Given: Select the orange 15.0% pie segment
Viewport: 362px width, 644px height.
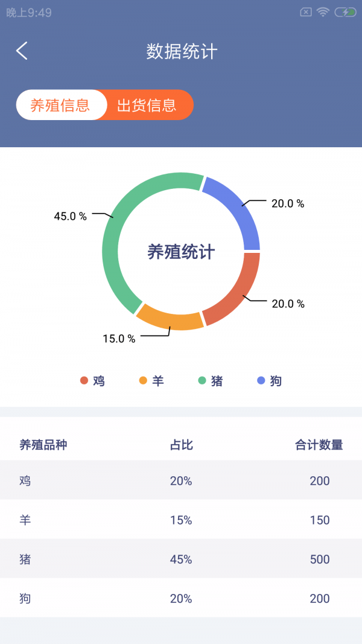Looking at the screenshot, I should click(x=171, y=322).
